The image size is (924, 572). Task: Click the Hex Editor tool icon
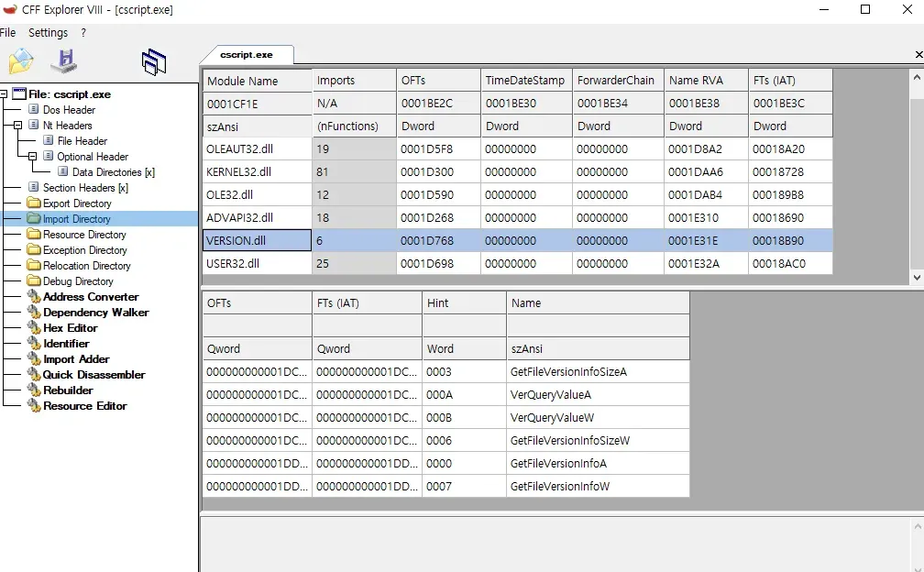click(34, 327)
